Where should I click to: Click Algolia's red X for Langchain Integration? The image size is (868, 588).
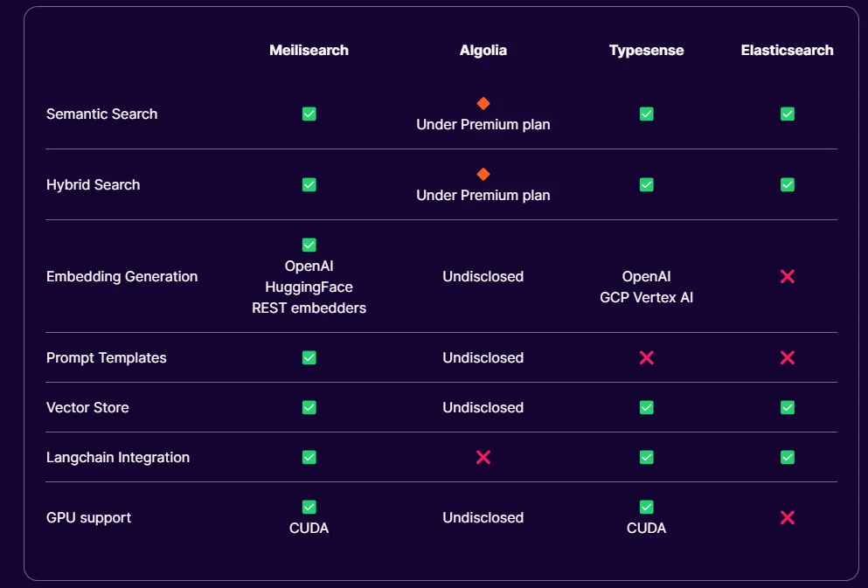(x=483, y=457)
